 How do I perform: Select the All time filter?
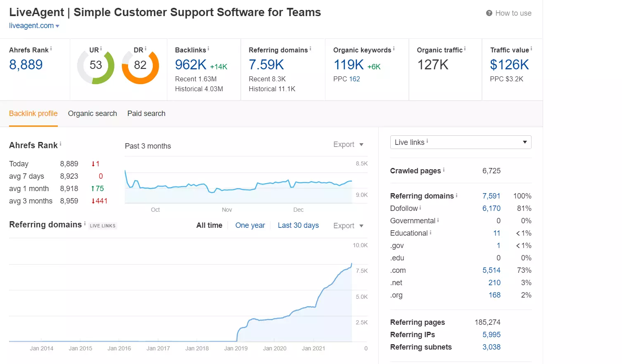209,225
